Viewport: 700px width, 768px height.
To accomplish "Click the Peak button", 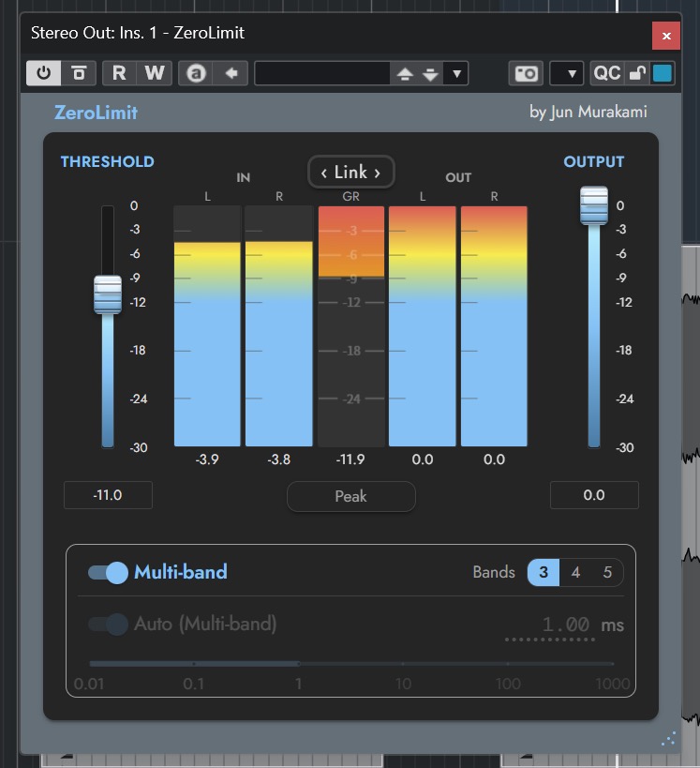I will pyautogui.click(x=351, y=496).
